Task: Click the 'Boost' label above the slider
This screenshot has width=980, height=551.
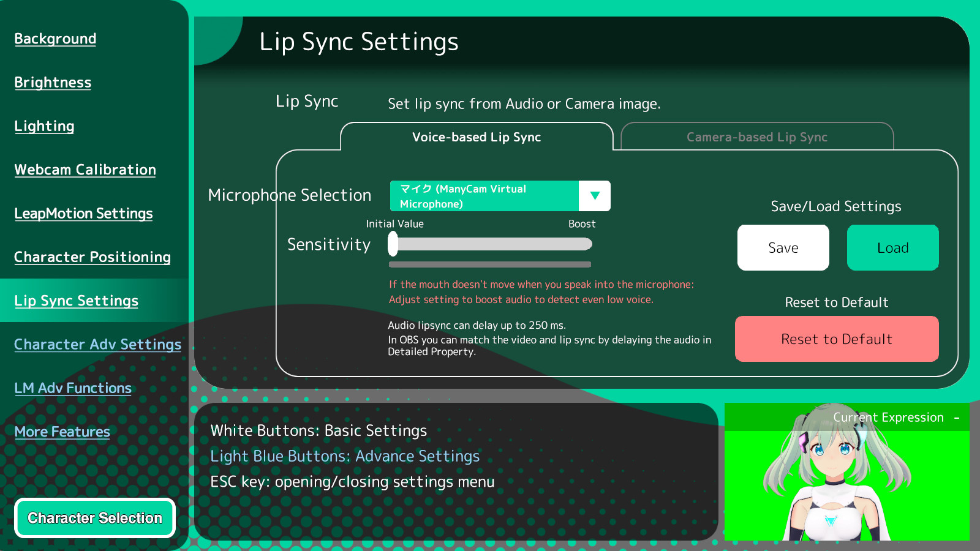Action: (582, 224)
